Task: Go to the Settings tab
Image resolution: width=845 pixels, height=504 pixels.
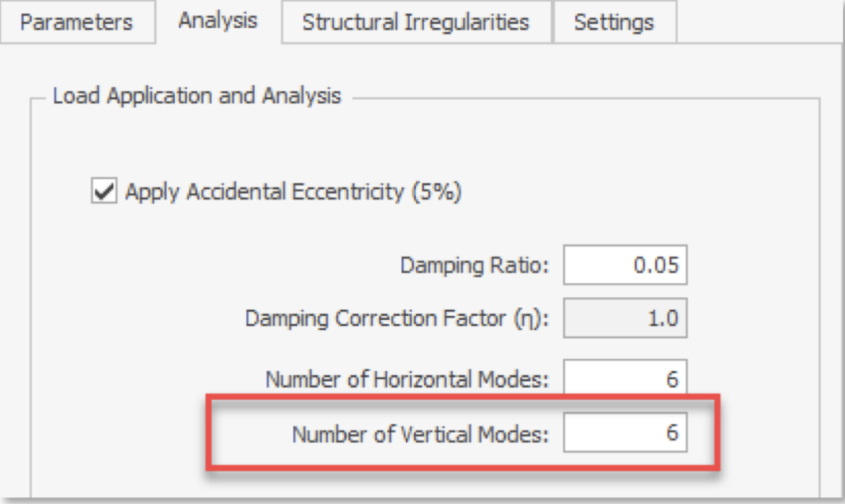Action: coord(614,22)
